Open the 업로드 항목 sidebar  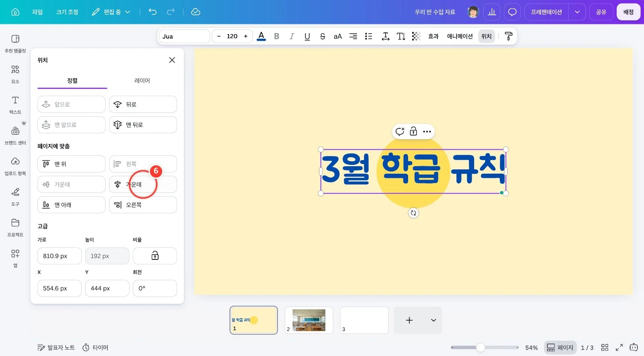[15, 166]
